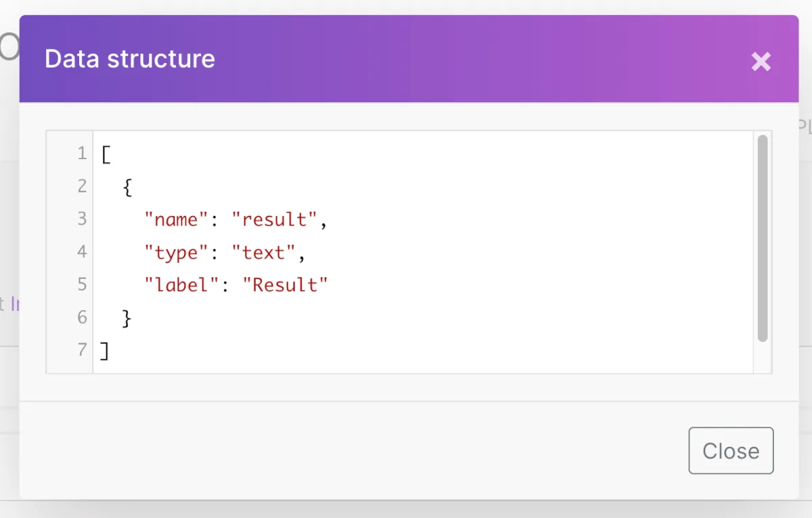The height and width of the screenshot is (518, 812).
Task: Click the closing square bracket on line 7
Action: 104,350
